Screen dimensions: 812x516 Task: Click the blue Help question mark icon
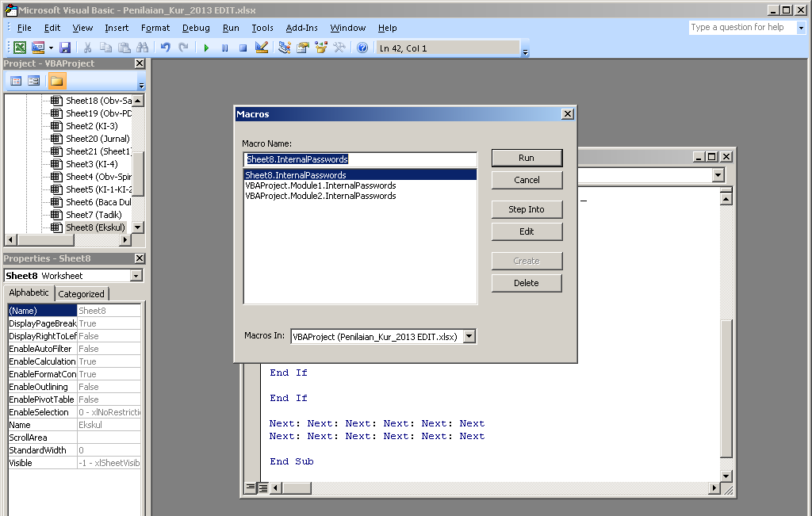362,48
